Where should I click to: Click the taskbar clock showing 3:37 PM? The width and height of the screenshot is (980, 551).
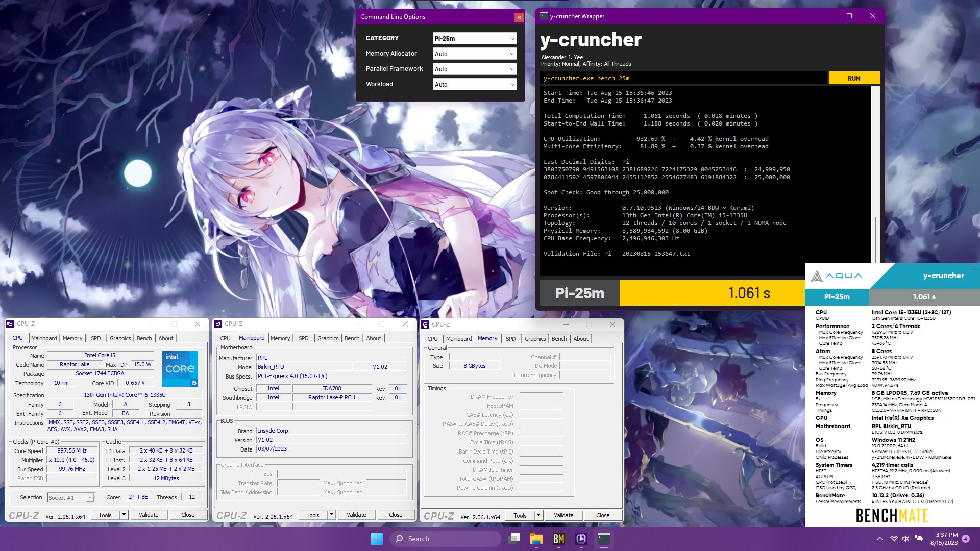click(x=944, y=539)
